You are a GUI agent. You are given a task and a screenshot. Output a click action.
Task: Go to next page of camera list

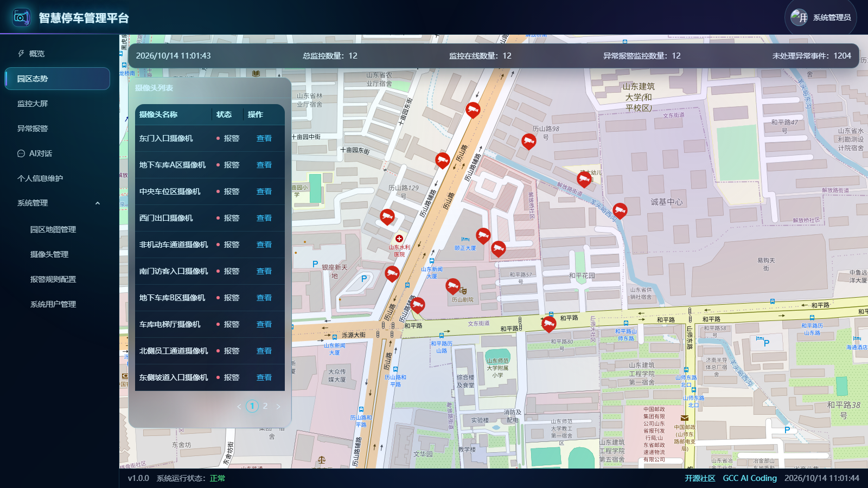[x=278, y=406]
